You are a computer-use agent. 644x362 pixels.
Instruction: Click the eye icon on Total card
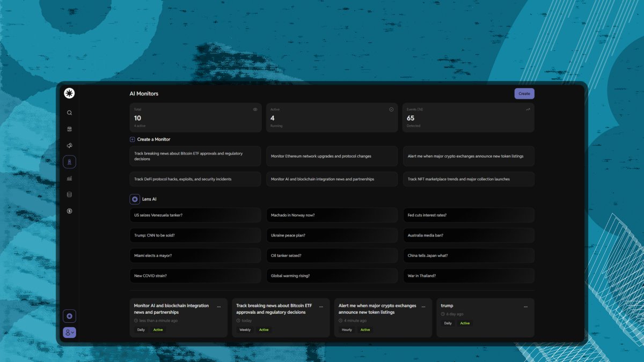coord(255,109)
